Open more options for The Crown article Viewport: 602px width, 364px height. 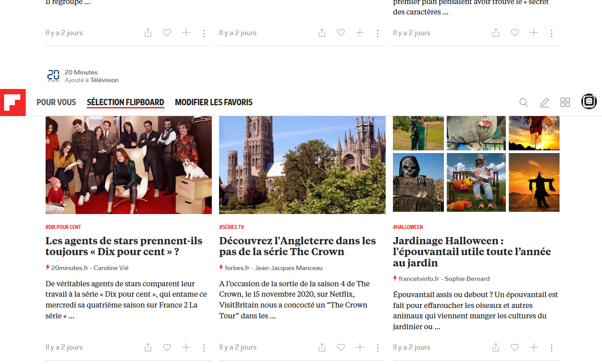coord(378,348)
